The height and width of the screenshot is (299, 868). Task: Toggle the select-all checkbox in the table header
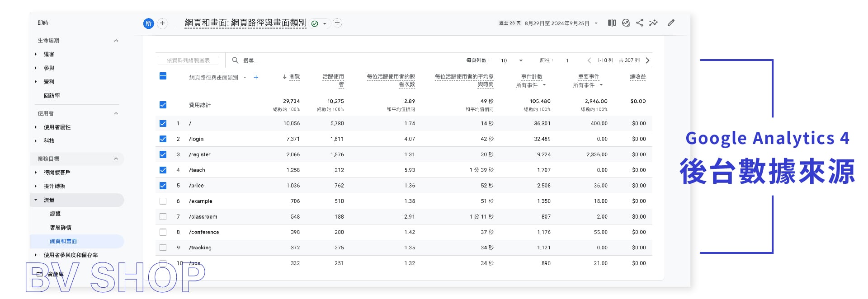tap(163, 76)
